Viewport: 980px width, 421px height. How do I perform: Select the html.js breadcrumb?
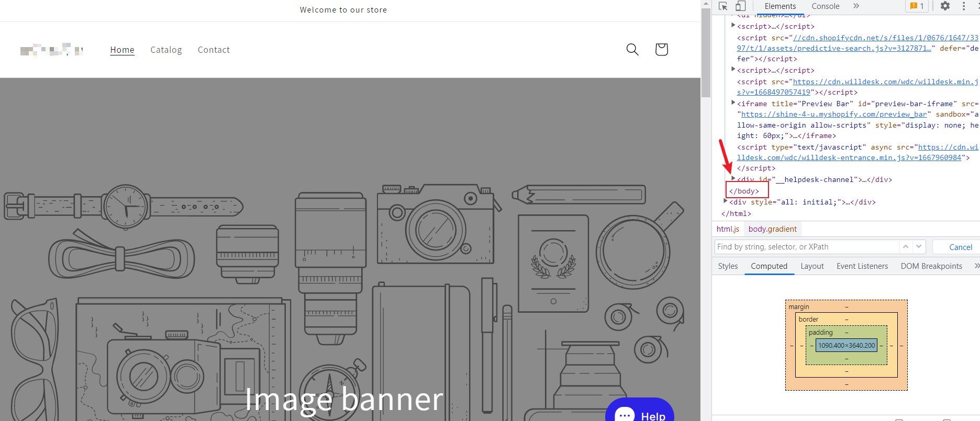728,229
